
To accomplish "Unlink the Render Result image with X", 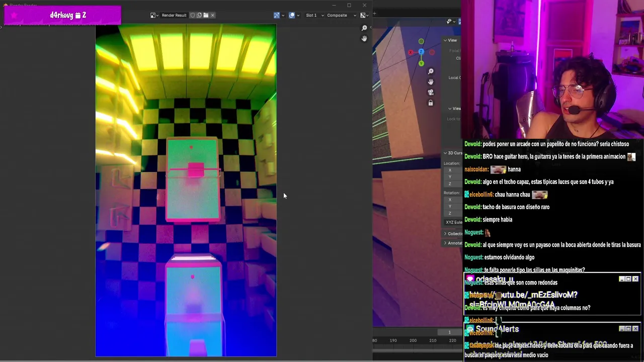I will 212,15.
